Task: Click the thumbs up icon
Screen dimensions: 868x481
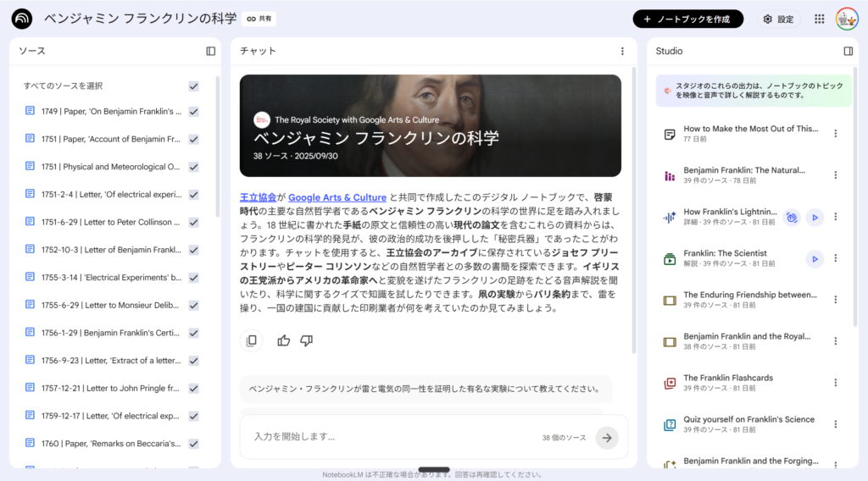Action: (x=284, y=340)
